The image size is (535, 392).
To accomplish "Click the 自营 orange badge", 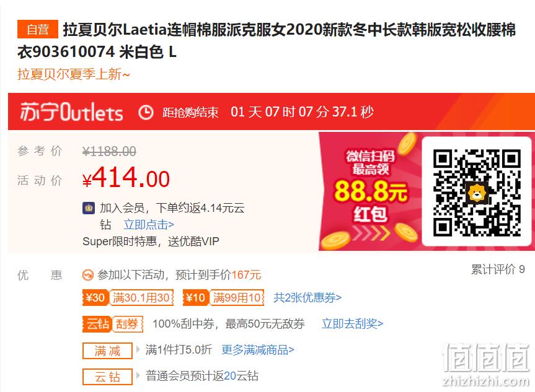I will tap(38, 29).
